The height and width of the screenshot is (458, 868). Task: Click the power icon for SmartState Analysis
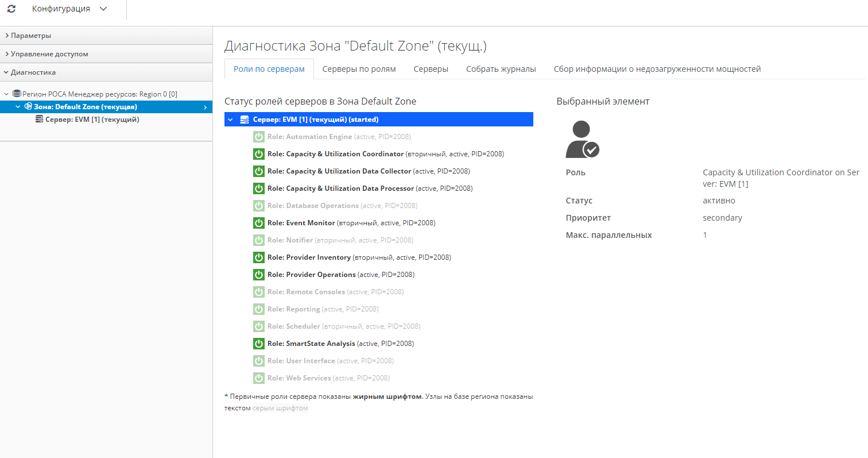pos(259,344)
